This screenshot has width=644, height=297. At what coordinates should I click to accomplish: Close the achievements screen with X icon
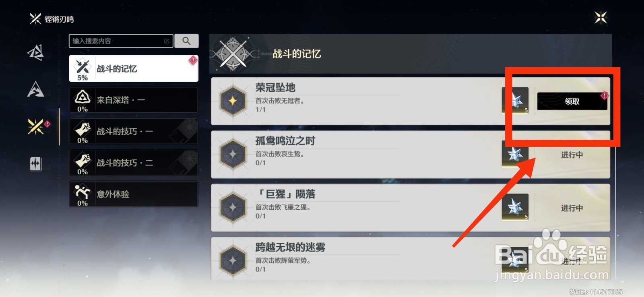601,17
